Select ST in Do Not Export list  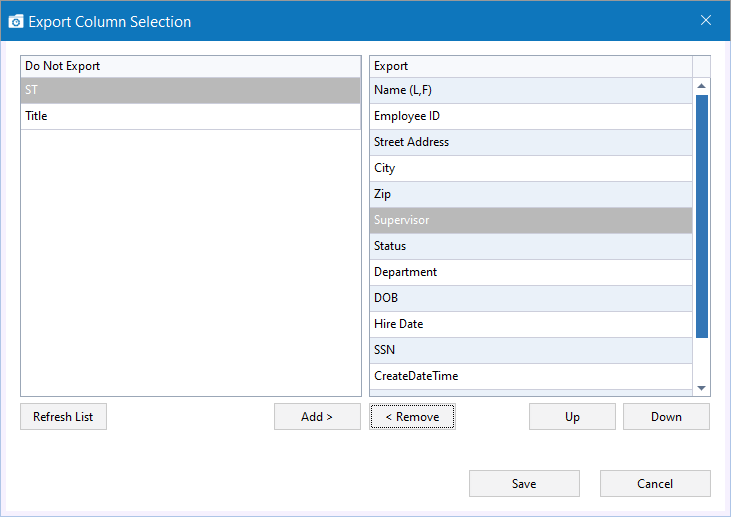pyautogui.click(x=190, y=90)
